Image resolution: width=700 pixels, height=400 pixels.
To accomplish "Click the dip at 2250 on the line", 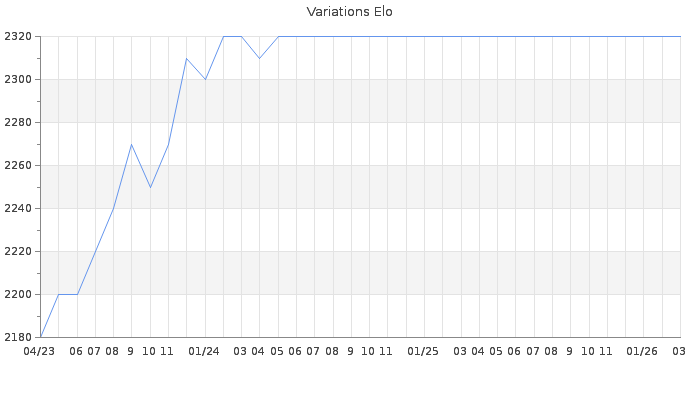I will (150, 187).
